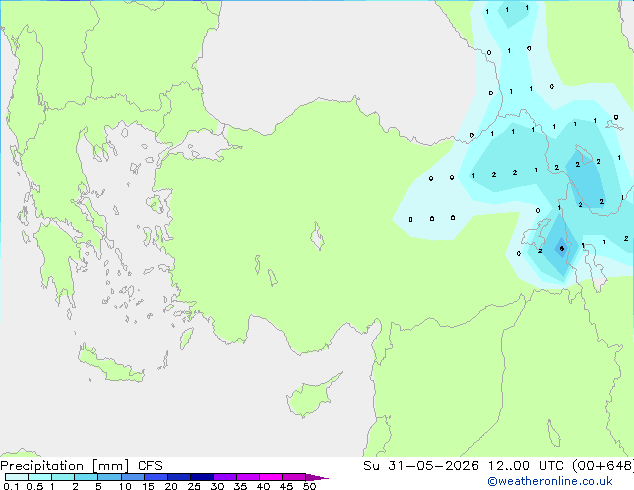Viewport: 634px width, 490px height.
Task: Click the '12:00 UTC' time text
Action: tap(525, 466)
